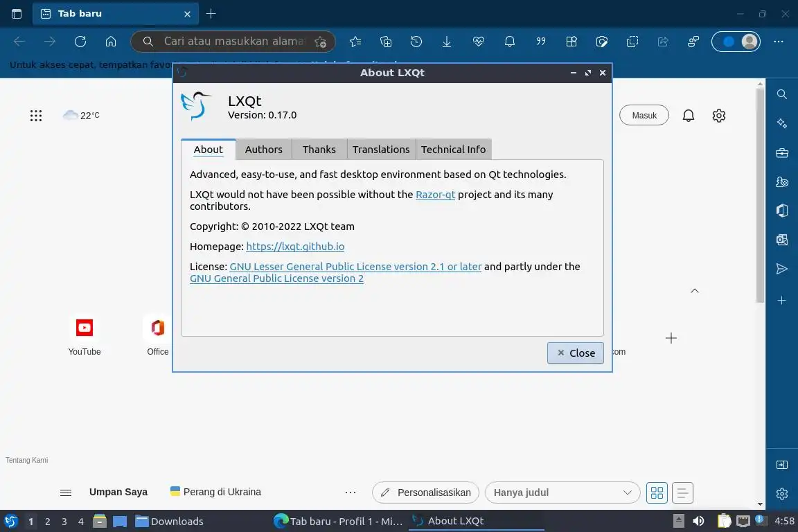Select the Translations tab

pos(381,149)
